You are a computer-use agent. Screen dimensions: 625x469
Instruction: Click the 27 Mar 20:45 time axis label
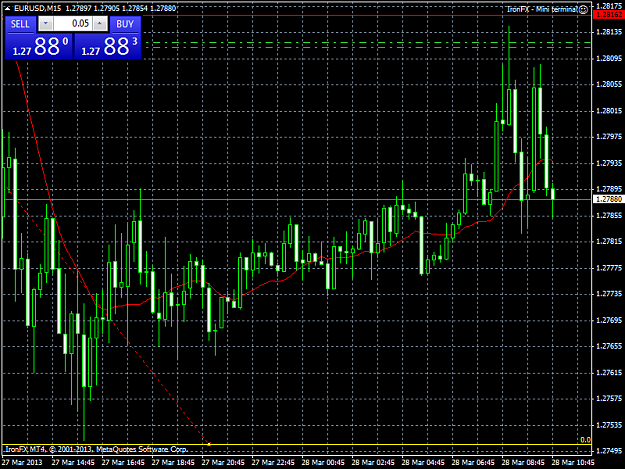223,463
